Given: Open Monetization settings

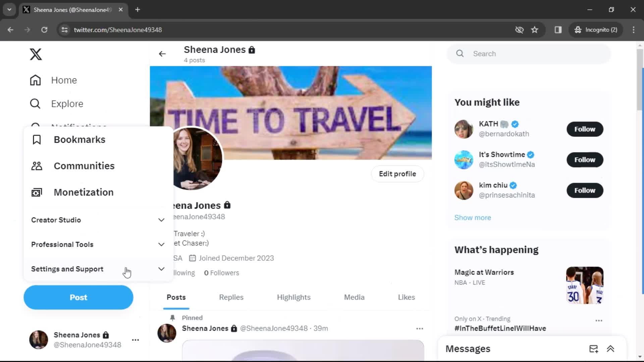Looking at the screenshot, I should point(84,192).
